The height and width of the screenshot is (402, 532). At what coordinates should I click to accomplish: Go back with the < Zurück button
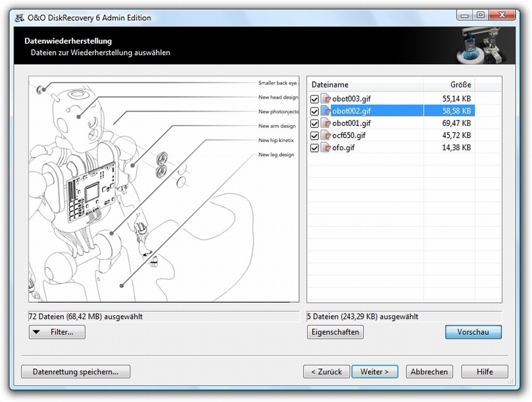coord(327,372)
